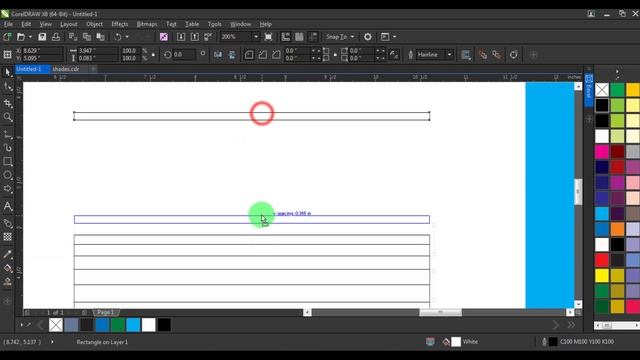Click the Print icon

tap(56, 37)
